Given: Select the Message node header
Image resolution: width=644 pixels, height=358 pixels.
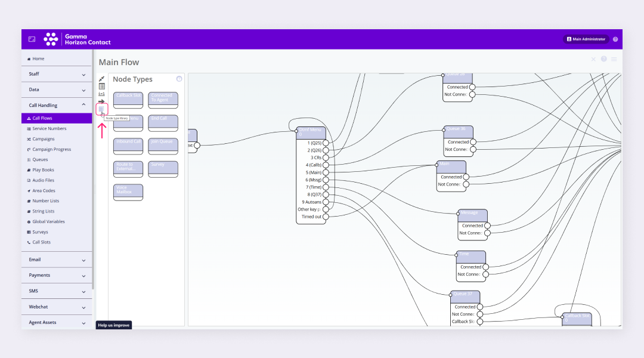Looking at the screenshot, I should click(473, 215).
